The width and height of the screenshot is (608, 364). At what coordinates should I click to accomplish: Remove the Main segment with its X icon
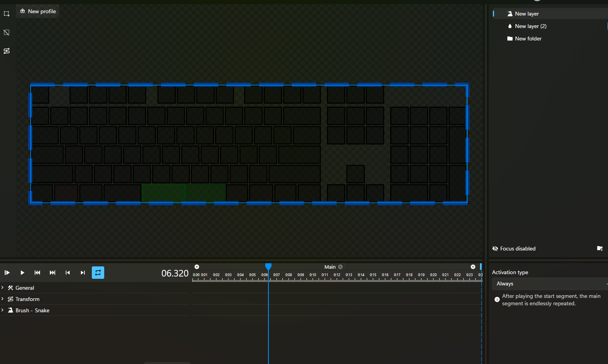pyautogui.click(x=340, y=267)
